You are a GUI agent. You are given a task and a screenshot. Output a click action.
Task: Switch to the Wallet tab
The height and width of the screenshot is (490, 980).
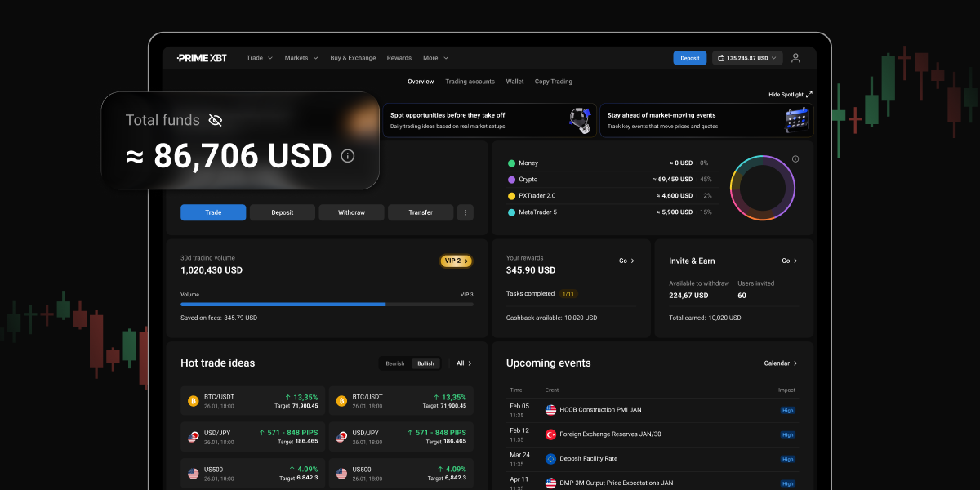pos(514,82)
